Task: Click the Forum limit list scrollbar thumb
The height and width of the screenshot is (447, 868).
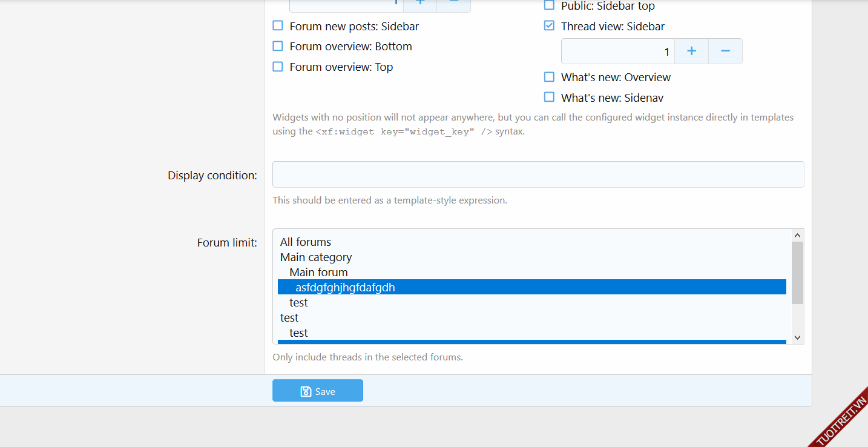Action: point(797,273)
